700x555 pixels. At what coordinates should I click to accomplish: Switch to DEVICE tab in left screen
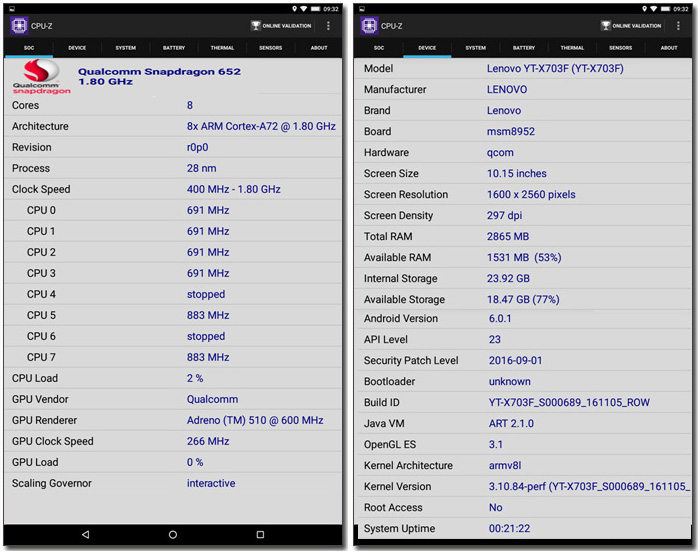[x=77, y=48]
